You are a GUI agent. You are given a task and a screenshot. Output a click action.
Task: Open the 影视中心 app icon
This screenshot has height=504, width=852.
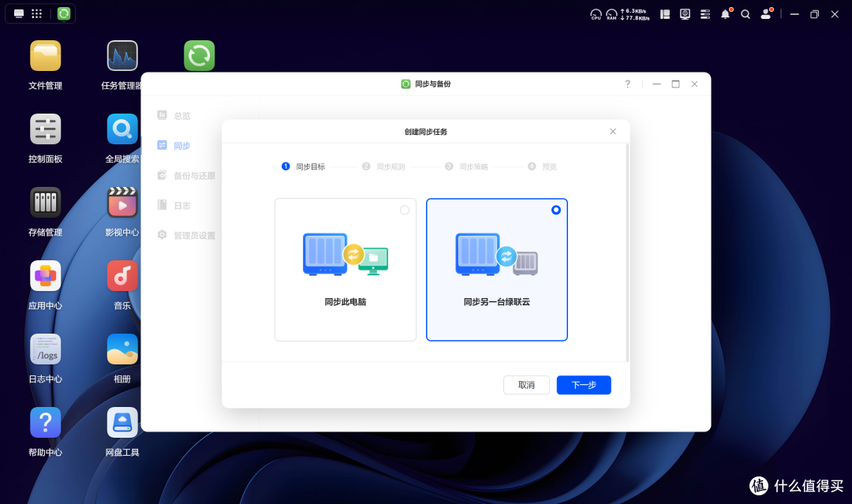(x=122, y=203)
